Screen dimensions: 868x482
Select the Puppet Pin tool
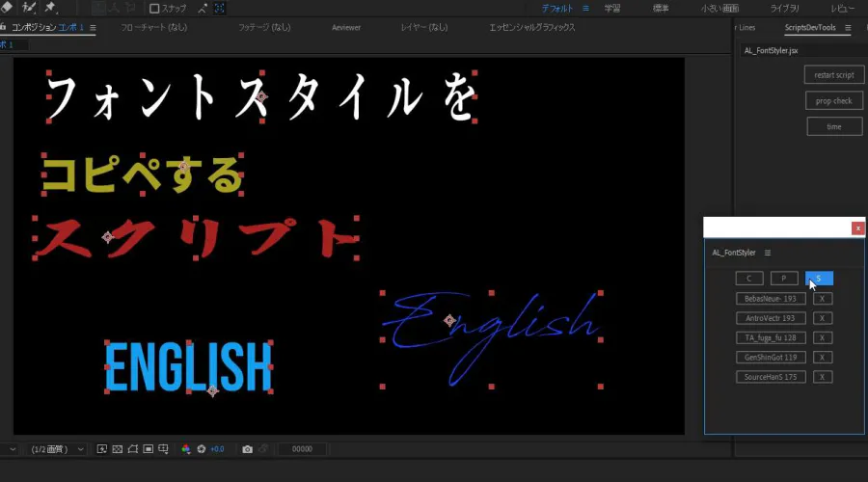coord(49,8)
